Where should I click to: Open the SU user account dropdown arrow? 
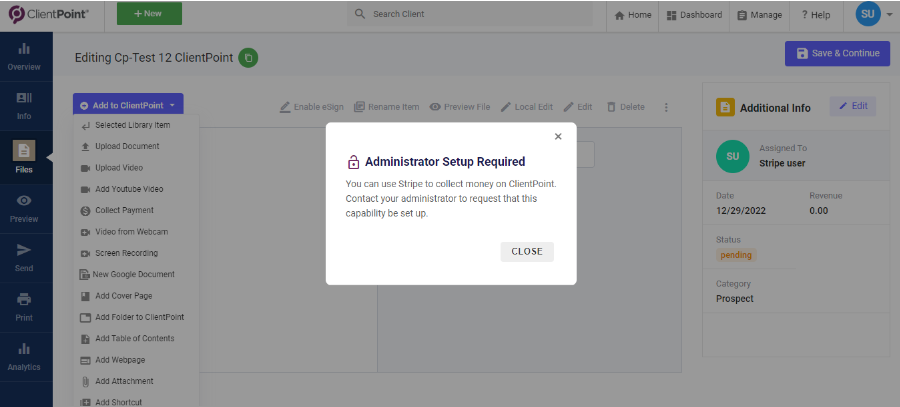click(x=890, y=15)
